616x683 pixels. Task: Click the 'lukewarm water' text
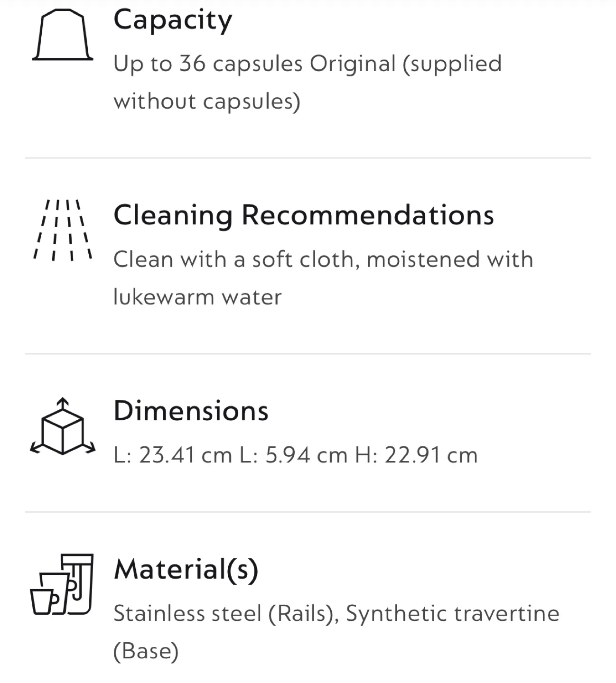click(197, 297)
